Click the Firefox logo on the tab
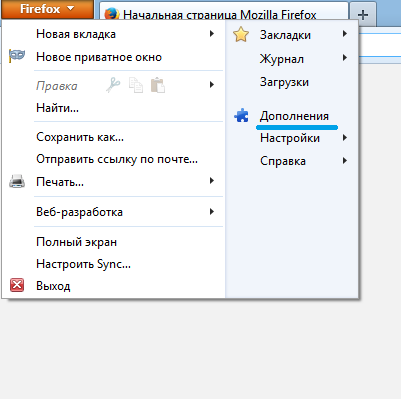This screenshot has height=399, width=401. (111, 15)
